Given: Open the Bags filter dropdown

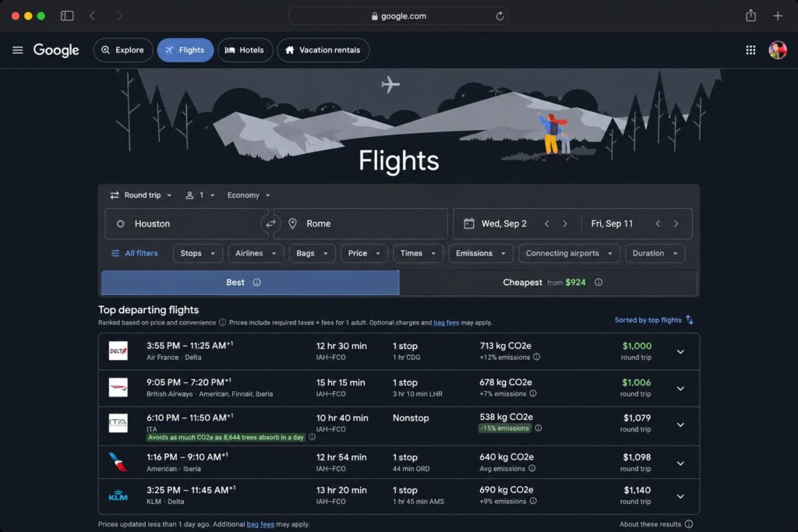Looking at the screenshot, I should (312, 253).
